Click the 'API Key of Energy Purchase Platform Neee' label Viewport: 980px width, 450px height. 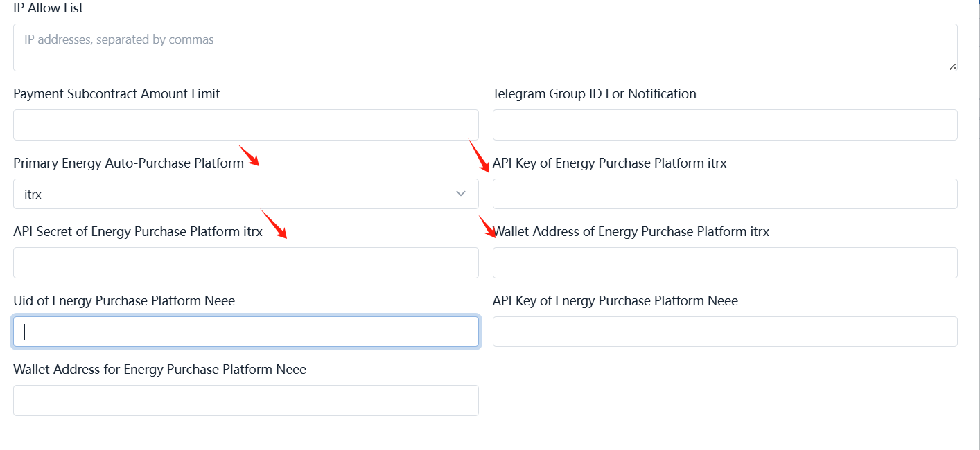615,300
